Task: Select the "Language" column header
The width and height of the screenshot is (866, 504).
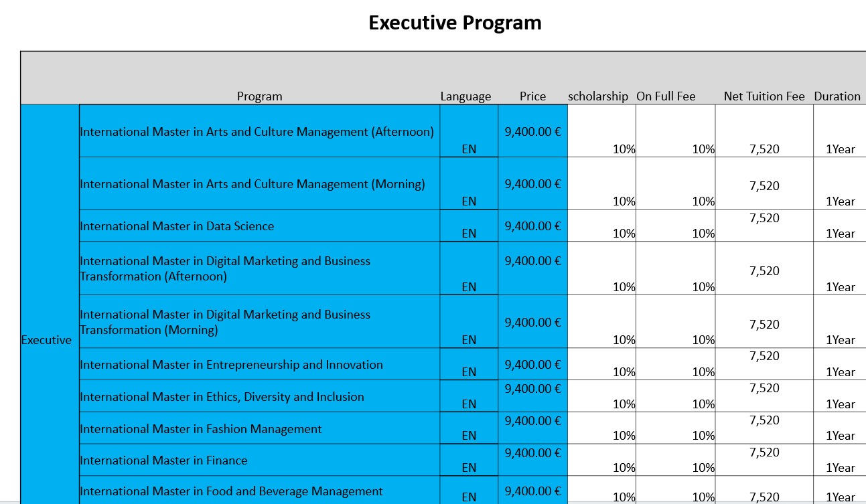Action: pyautogui.click(x=465, y=96)
